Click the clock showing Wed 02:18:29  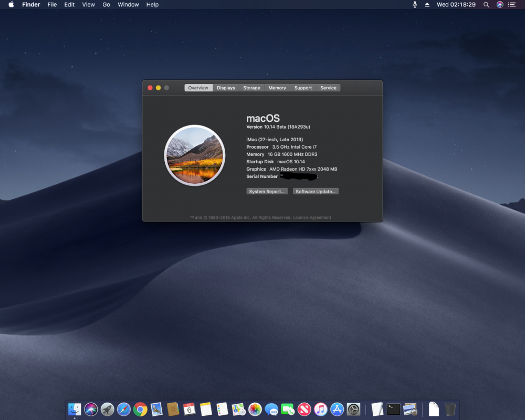[x=456, y=4]
